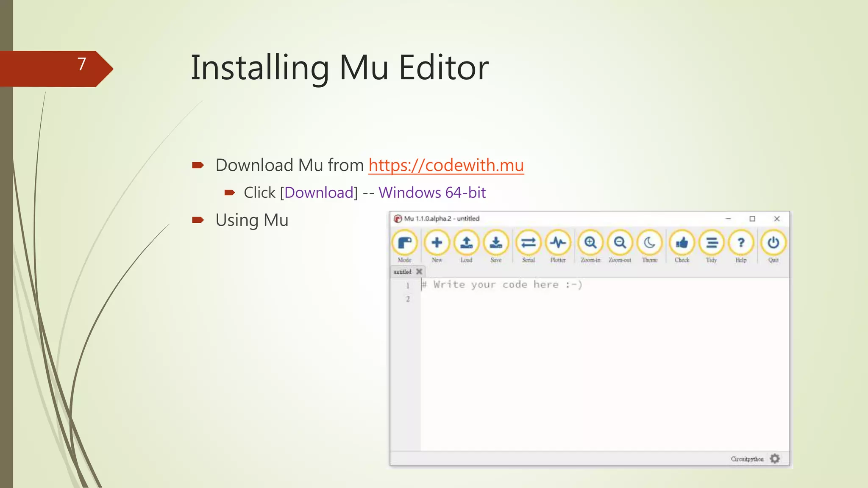The width and height of the screenshot is (868, 488).
Task: Zoom out using the Zoom-out icon
Action: point(620,247)
